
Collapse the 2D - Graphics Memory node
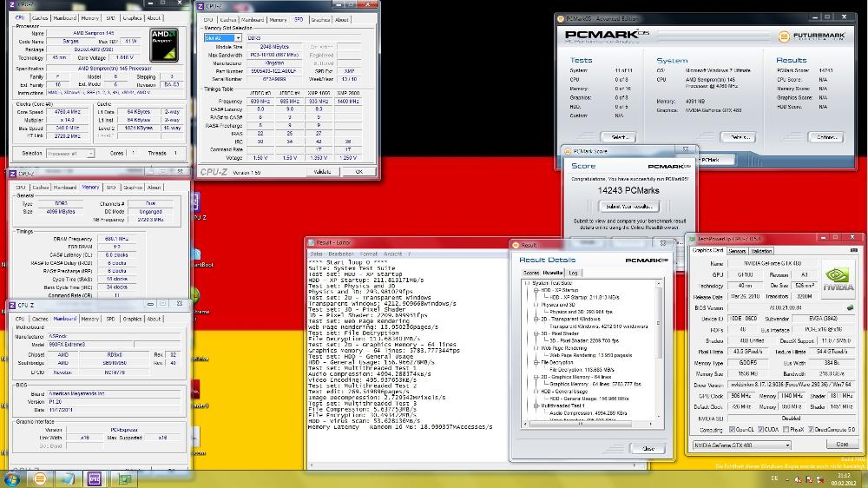536,377
